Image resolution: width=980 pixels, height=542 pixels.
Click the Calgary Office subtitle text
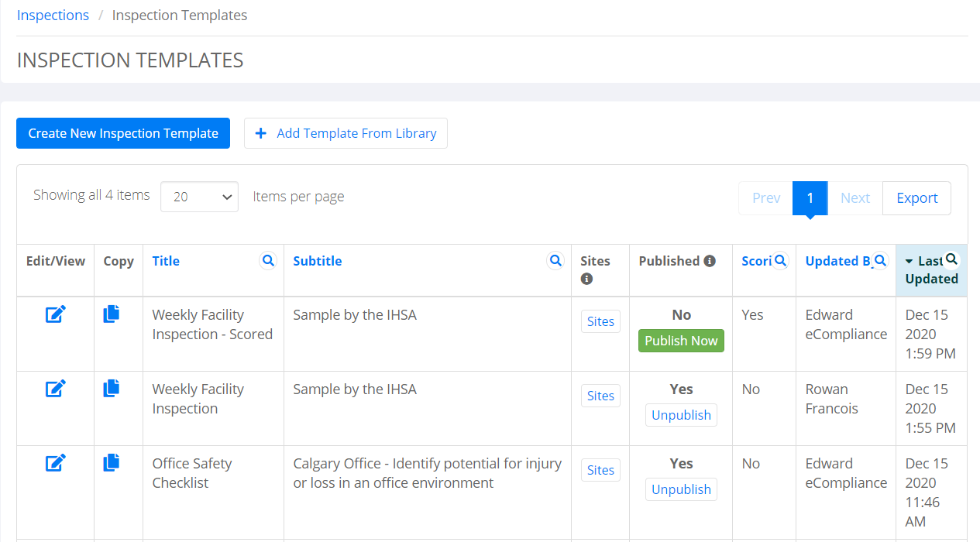(428, 473)
